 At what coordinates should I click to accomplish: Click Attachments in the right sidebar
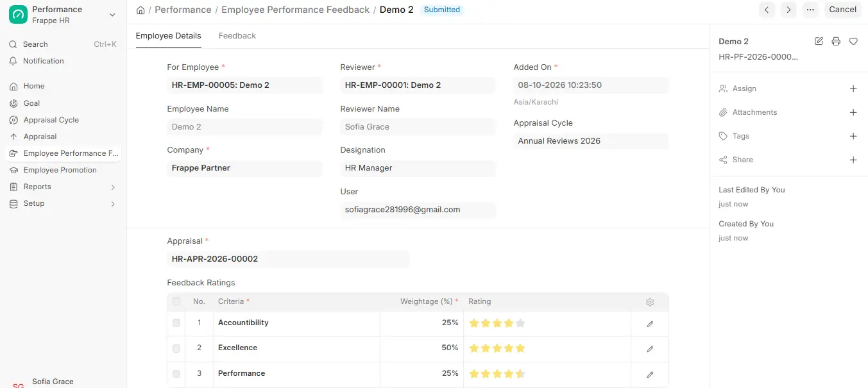click(x=754, y=112)
